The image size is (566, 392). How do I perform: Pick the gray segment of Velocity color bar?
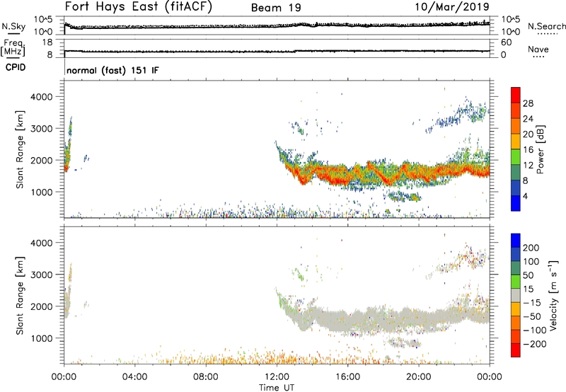(516, 295)
